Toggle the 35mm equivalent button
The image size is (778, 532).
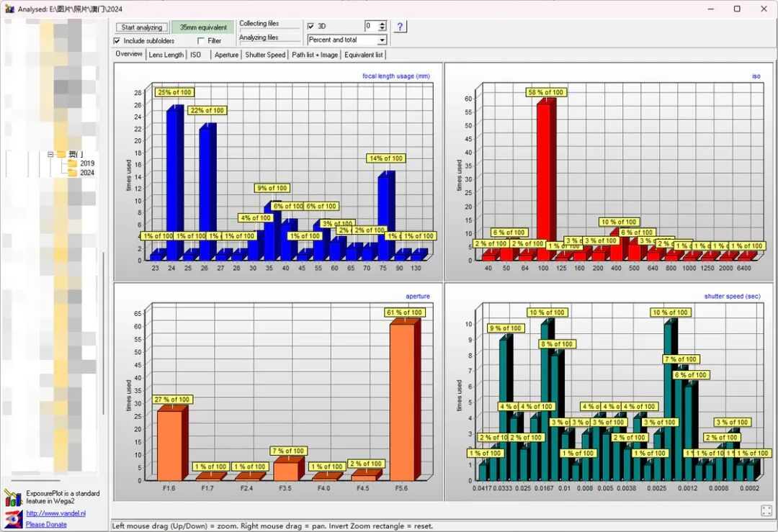coord(203,27)
